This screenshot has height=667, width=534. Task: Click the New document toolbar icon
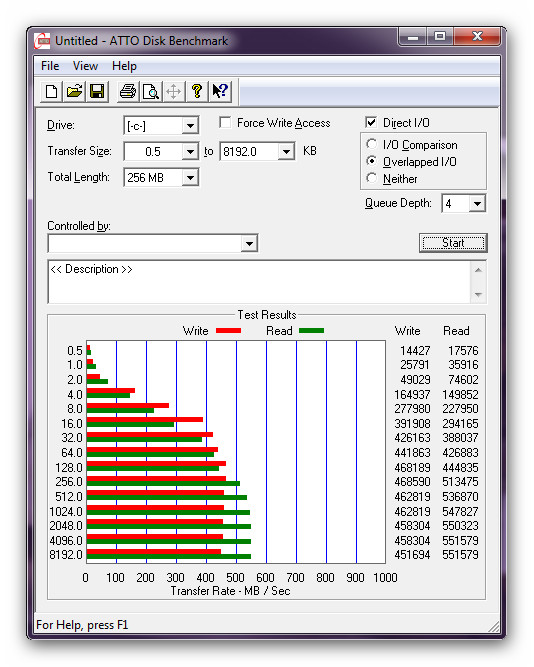(51, 91)
